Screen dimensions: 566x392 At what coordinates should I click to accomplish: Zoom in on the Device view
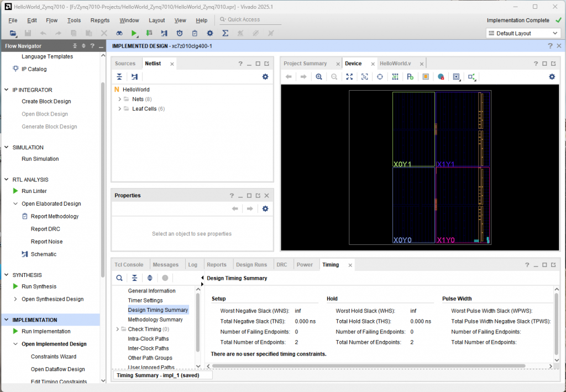(x=319, y=76)
